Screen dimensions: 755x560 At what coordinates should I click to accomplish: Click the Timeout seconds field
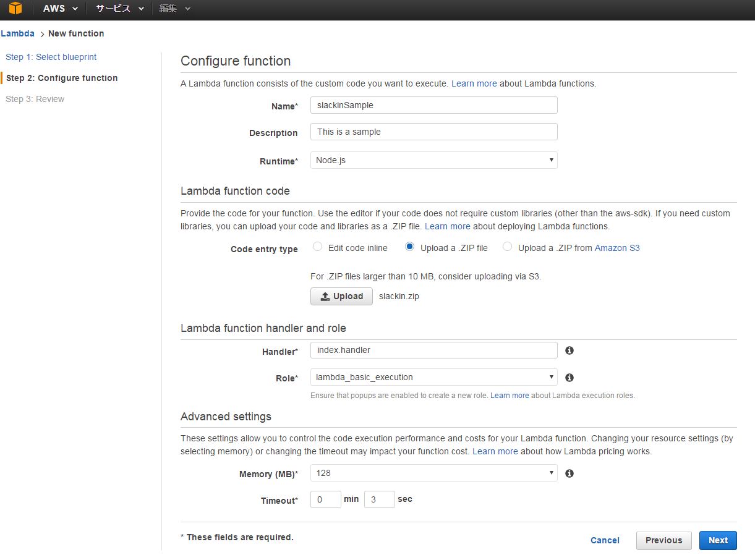379,499
